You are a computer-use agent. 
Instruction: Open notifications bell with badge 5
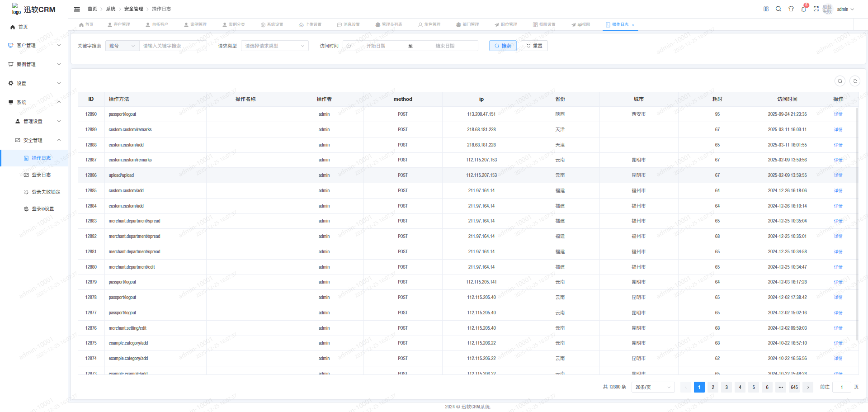[803, 9]
